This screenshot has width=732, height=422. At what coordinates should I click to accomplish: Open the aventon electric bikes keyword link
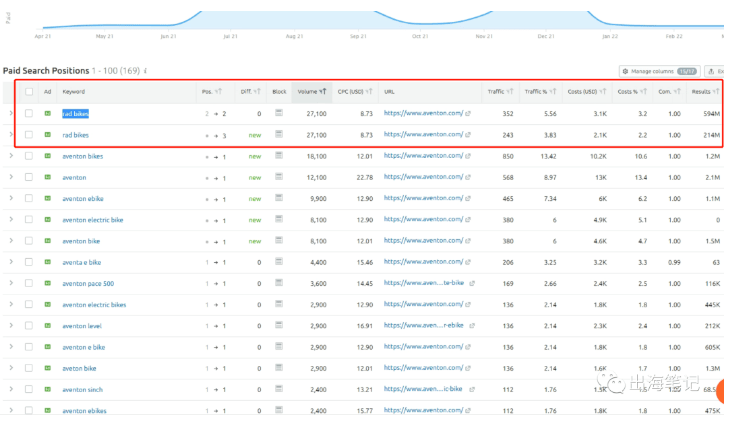coord(94,305)
